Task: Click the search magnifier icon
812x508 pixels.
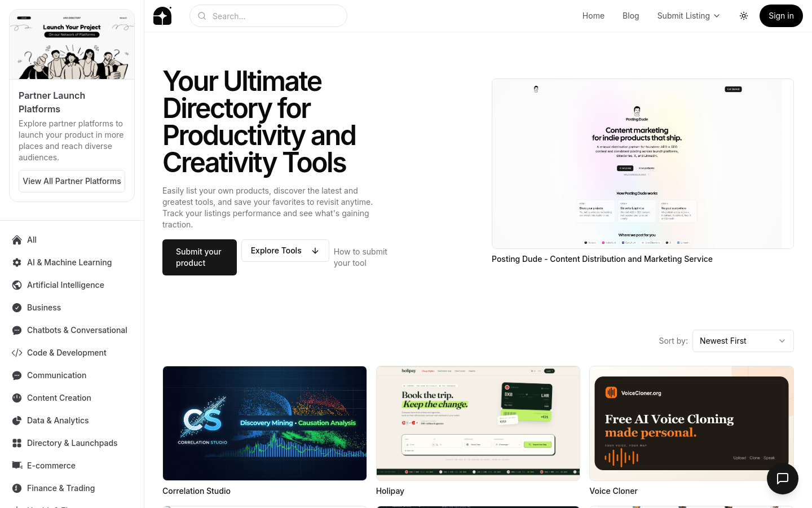Action: (202, 16)
